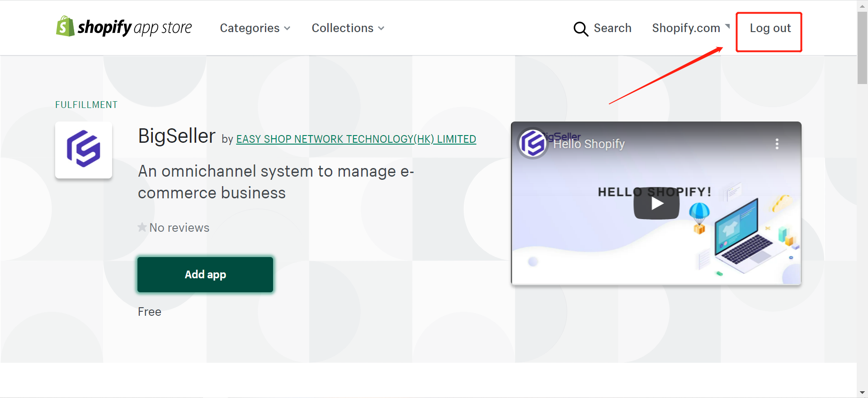Image resolution: width=868 pixels, height=398 pixels.
Task: Click the Add app button
Action: [x=205, y=274]
